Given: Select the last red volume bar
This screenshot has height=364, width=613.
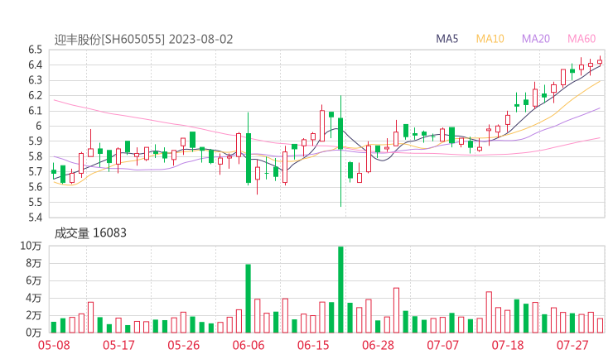Looking at the screenshot, I should (600, 326).
